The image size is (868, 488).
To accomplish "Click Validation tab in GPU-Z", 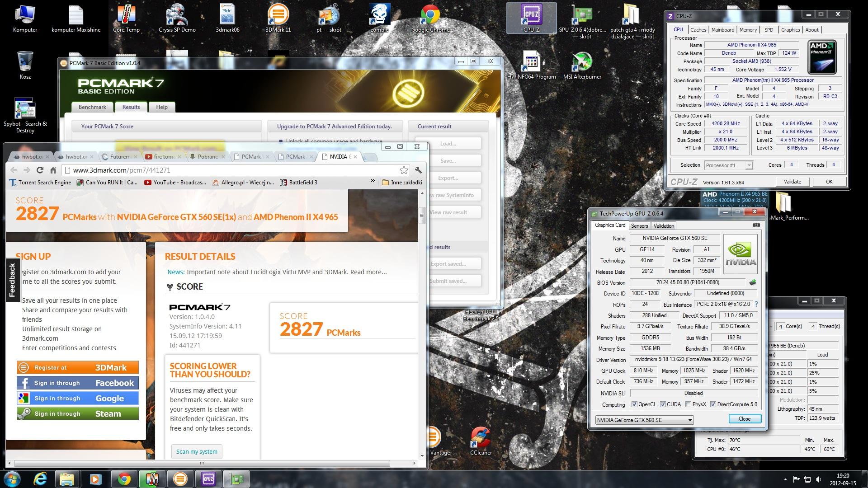I will (664, 226).
